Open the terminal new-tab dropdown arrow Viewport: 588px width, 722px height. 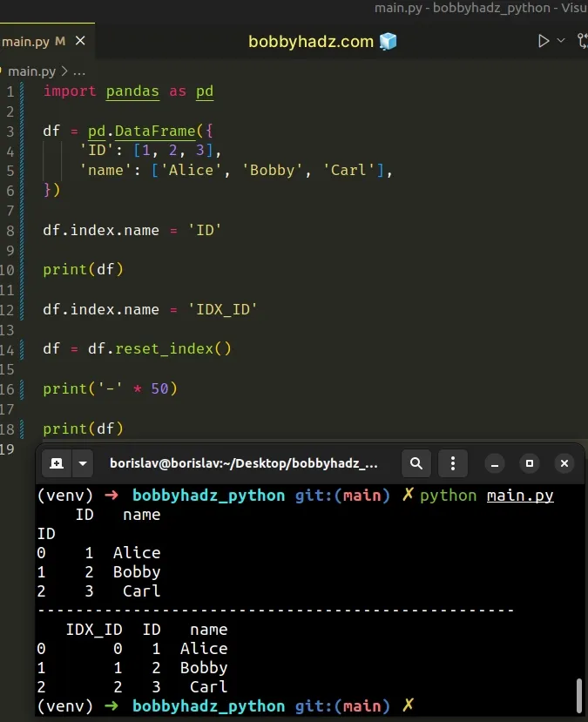point(83,463)
